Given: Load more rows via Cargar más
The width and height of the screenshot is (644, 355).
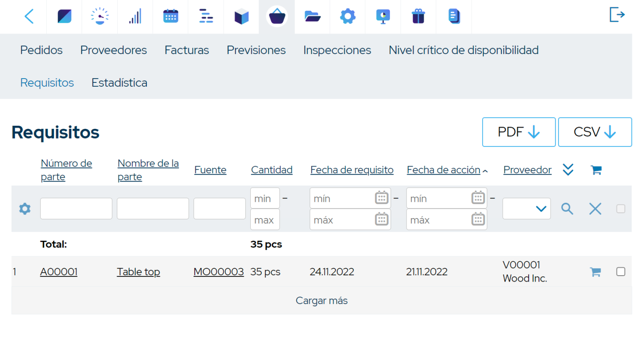Looking at the screenshot, I should coord(321,300).
